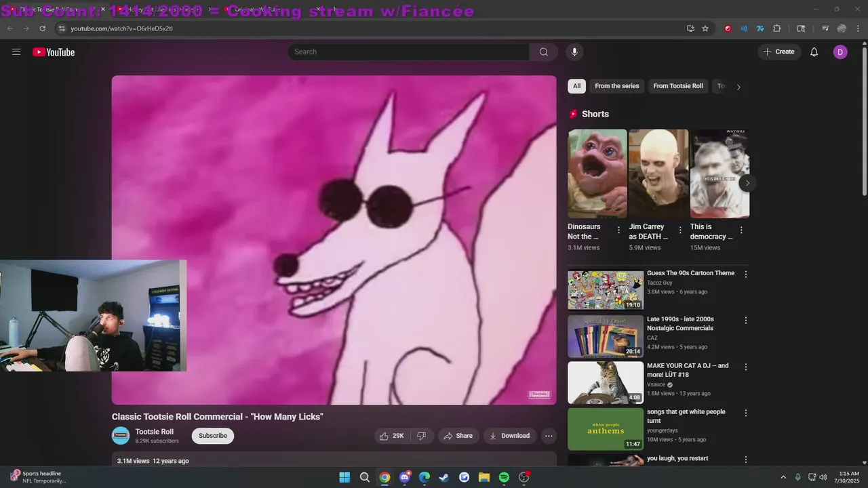Dislike the video with thumbs down
The height and width of the screenshot is (488, 868).
coord(421,436)
